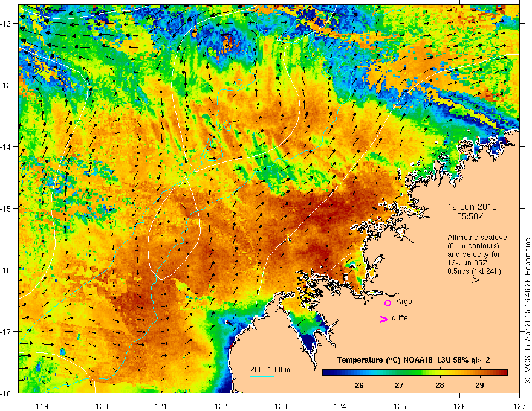Click the "12-Jun-2010" date text
Image resolution: width=532 pixels, height=411 pixels.
pos(472,207)
